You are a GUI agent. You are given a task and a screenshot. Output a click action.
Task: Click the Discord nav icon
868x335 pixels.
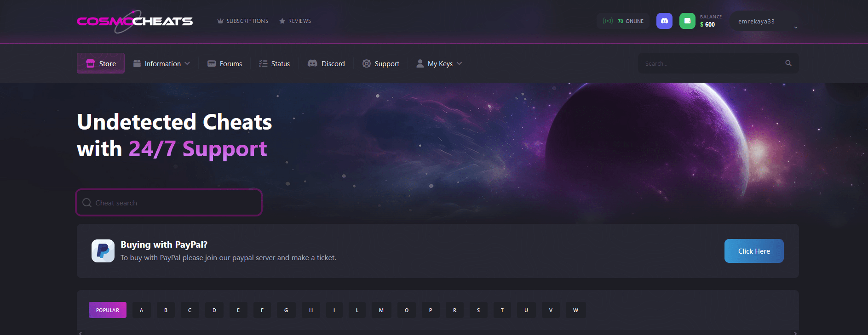pyautogui.click(x=312, y=63)
